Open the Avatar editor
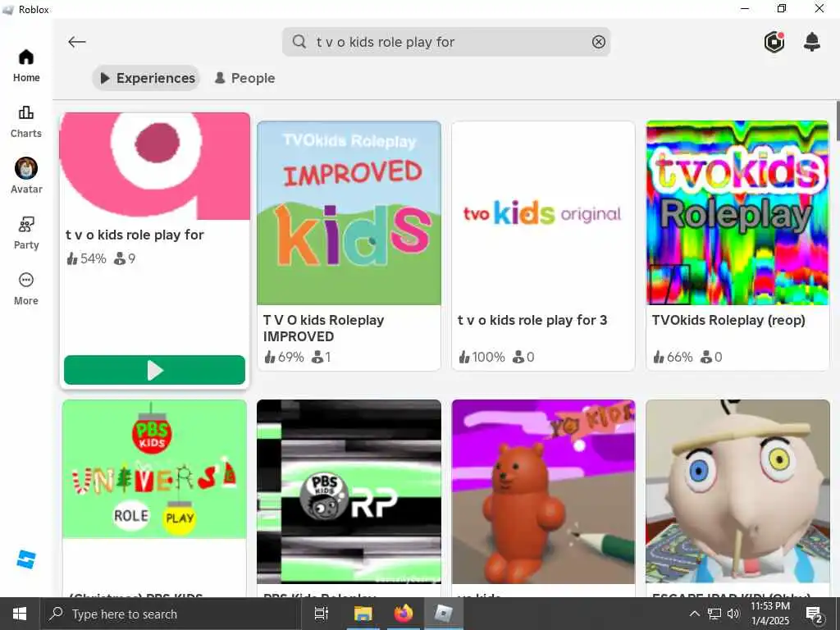Viewport: 840px width, 630px height. [x=25, y=176]
